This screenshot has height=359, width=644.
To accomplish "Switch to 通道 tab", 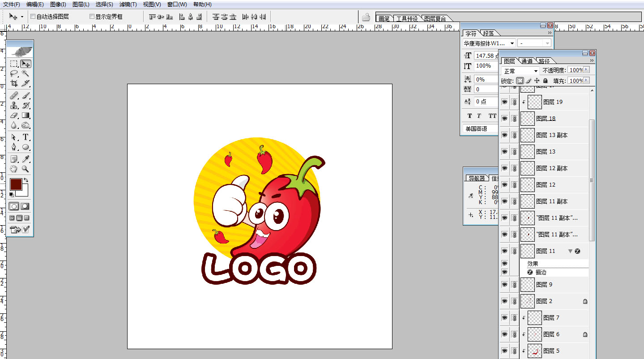I will pos(527,61).
